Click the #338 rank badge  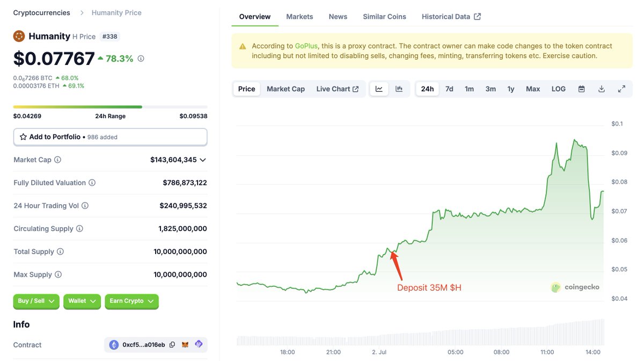tap(109, 37)
